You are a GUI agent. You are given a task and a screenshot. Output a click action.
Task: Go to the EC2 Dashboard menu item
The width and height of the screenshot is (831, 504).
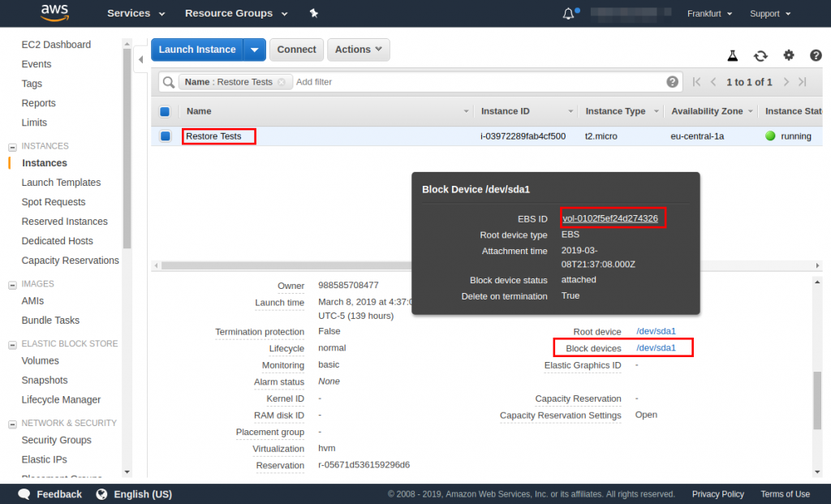[55, 45]
